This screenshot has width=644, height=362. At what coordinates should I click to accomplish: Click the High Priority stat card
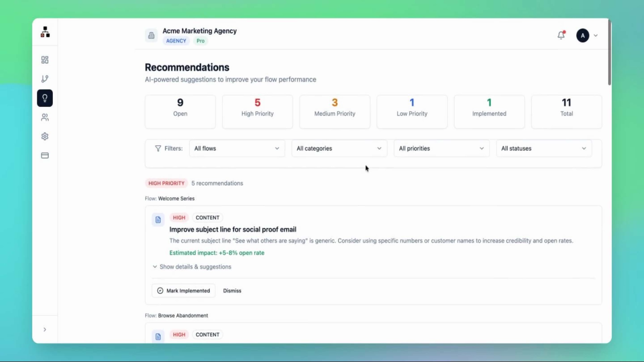pyautogui.click(x=257, y=112)
